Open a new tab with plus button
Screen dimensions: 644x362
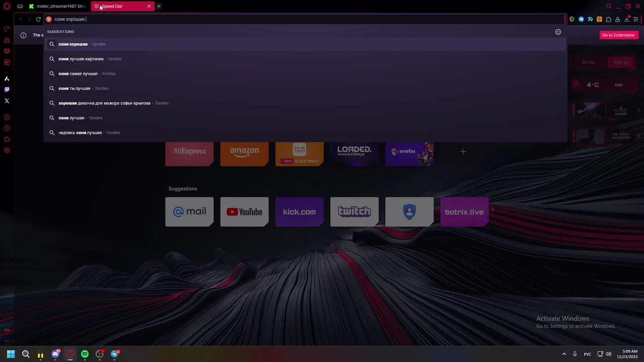click(x=158, y=7)
